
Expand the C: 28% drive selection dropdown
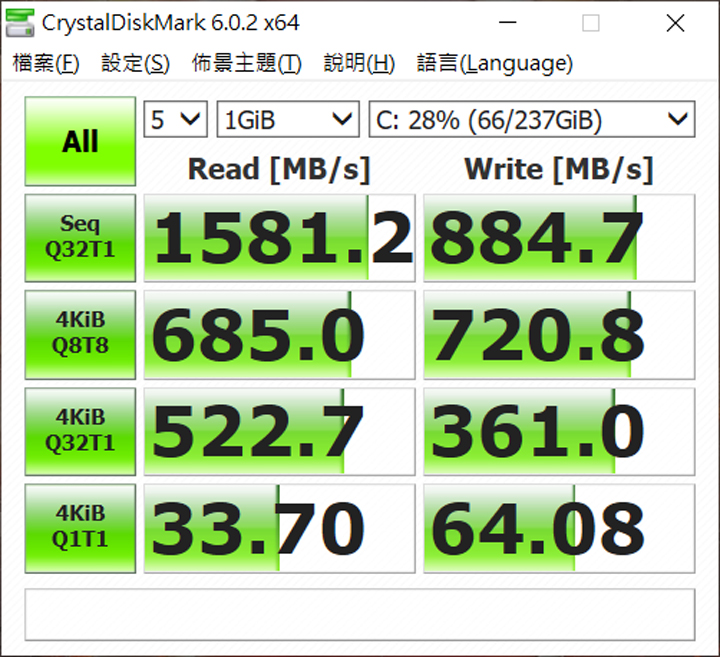(532, 119)
